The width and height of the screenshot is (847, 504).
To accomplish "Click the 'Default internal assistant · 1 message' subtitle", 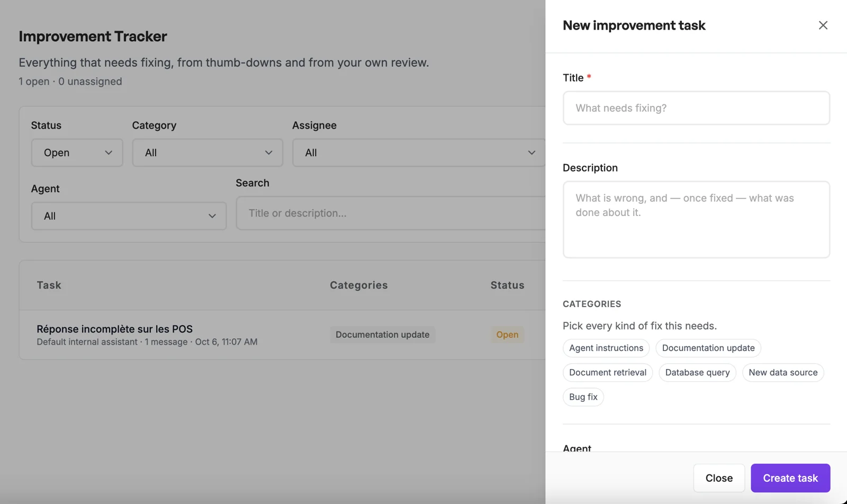I will click(x=112, y=342).
